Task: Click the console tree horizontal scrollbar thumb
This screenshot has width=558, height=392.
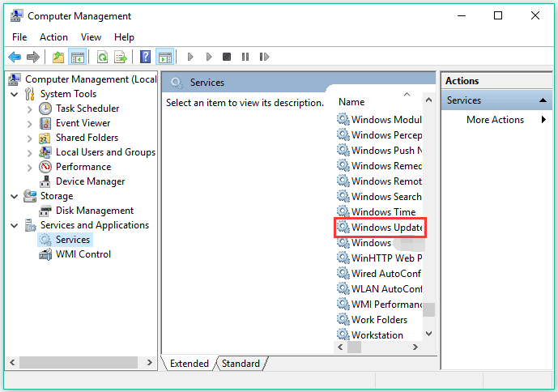Action: point(79,363)
